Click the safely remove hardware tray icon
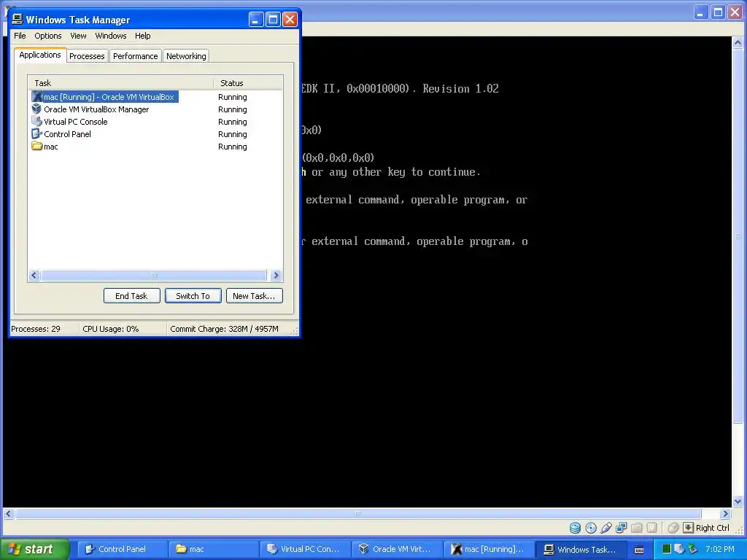This screenshot has height=560, width=747. point(693,549)
